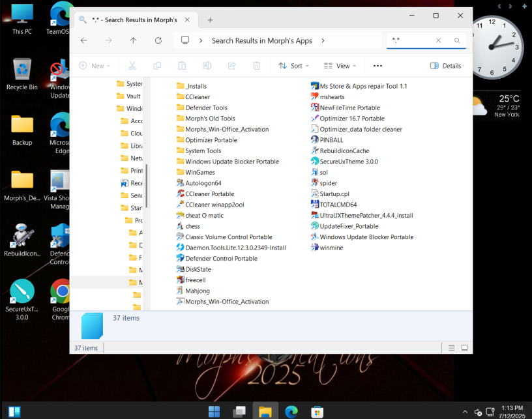
Task: Open the Backup desktop folder
Action: (x=22, y=130)
